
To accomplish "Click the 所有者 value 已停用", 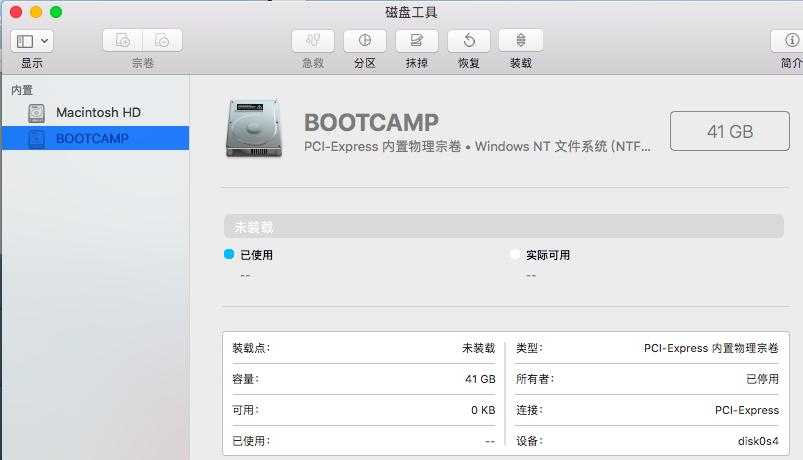I will click(x=762, y=379).
